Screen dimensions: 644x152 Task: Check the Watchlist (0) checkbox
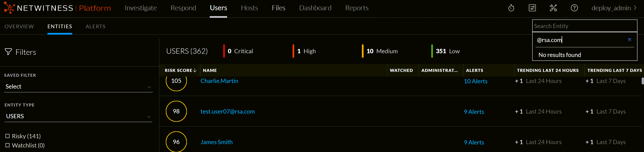[8, 145]
